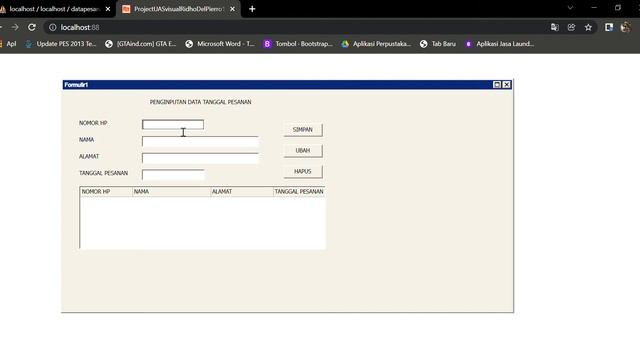The width and height of the screenshot is (640, 360).
Task: View site information icon in address bar
Action: tap(53, 27)
